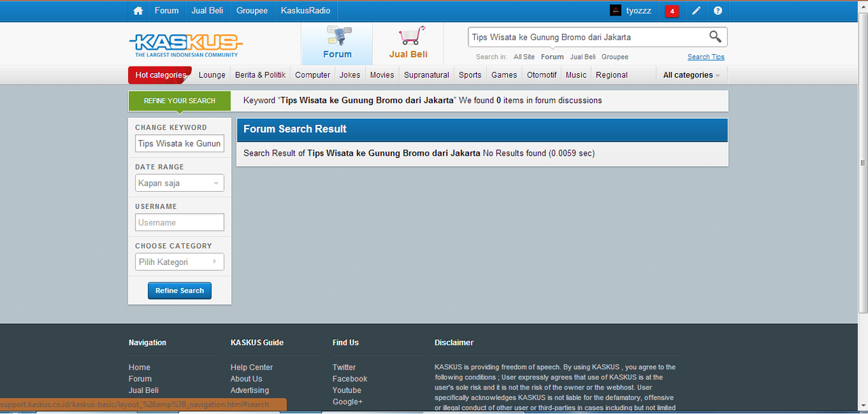Viewport: 868px width, 414px height.
Task: Click the Refine Search button
Action: 180,291
